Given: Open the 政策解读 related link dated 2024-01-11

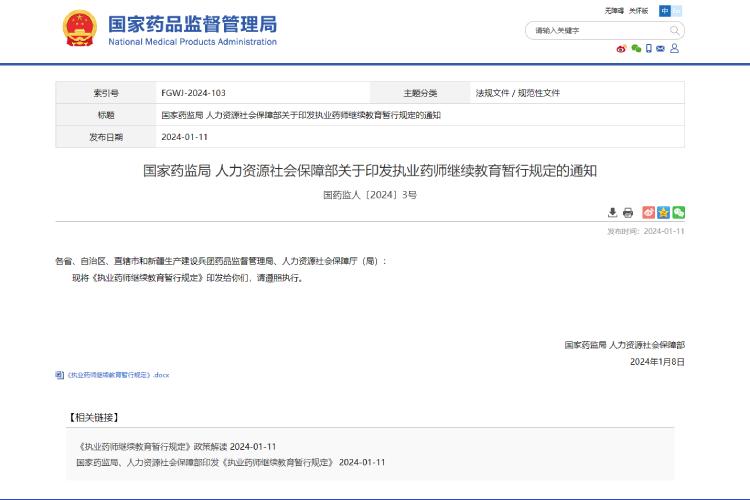Looking at the screenshot, I should pyautogui.click(x=175, y=446).
